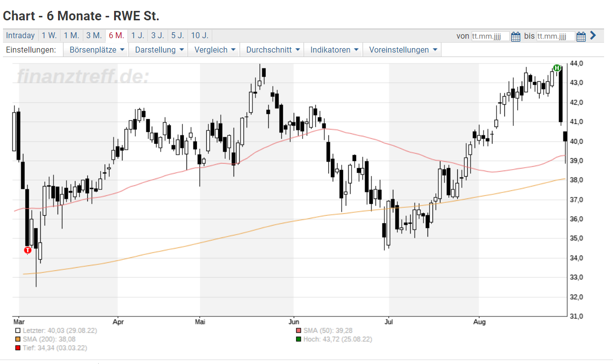
Task: Click the 'Apr' x-axis label
Action: coord(118,322)
